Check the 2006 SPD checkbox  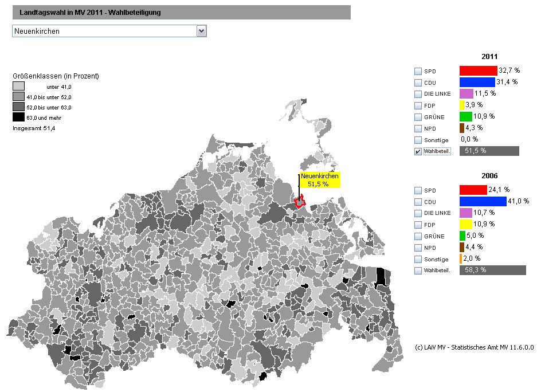[418, 191]
